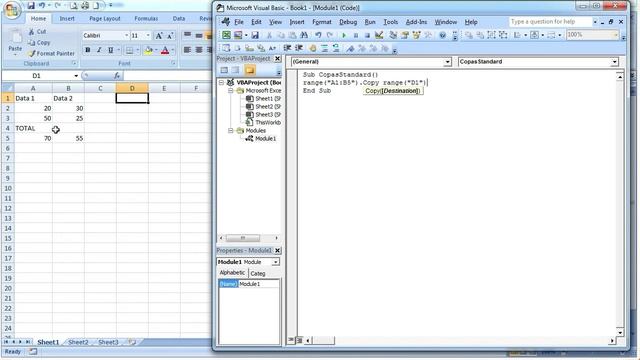Click the Outdent icon in Edit toolbar

coord(299,48)
